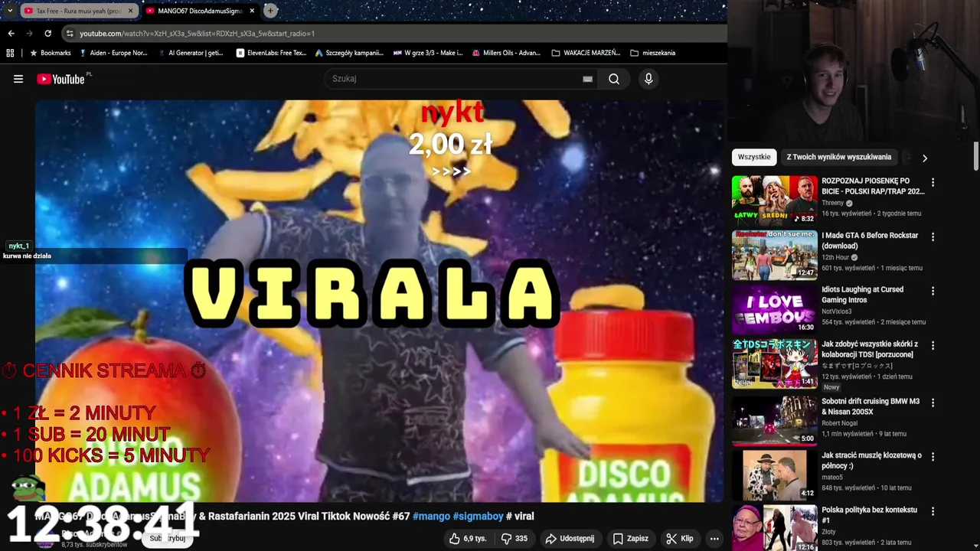This screenshot has height=551, width=980.
Task: Show more filter chips with the right arrow
Action: pos(924,158)
